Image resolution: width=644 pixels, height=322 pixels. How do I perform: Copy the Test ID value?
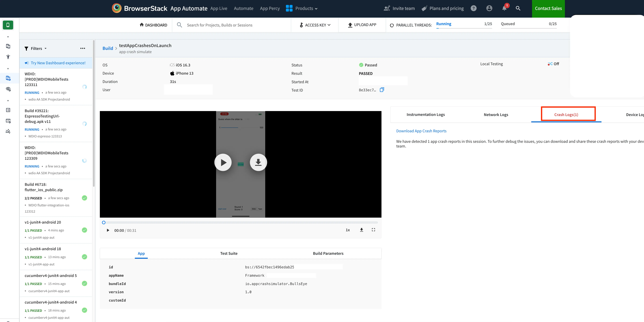382,90
